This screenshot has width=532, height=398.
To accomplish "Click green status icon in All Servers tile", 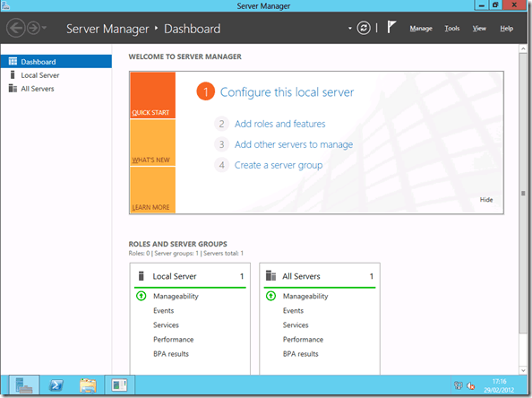I will point(270,296).
